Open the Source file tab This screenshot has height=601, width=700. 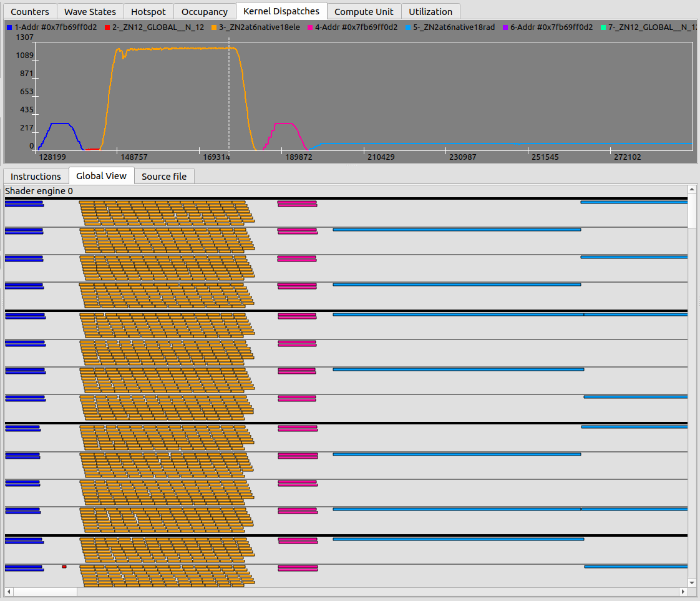click(x=164, y=176)
